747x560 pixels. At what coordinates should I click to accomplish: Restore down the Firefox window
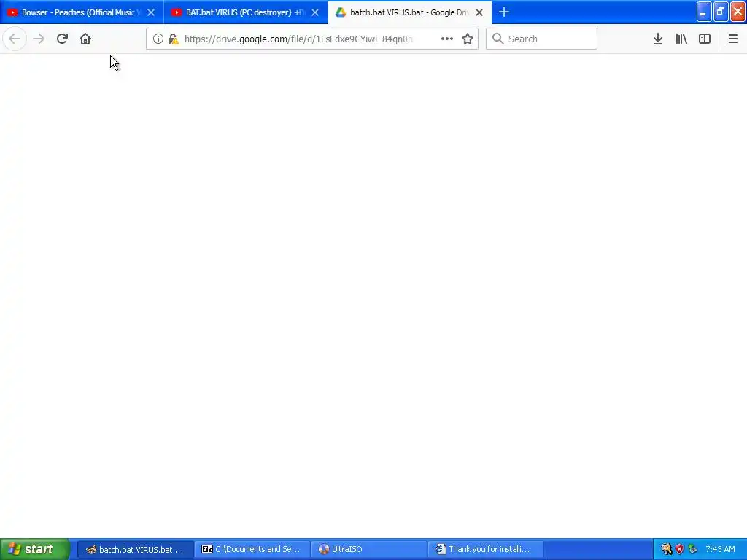click(721, 12)
